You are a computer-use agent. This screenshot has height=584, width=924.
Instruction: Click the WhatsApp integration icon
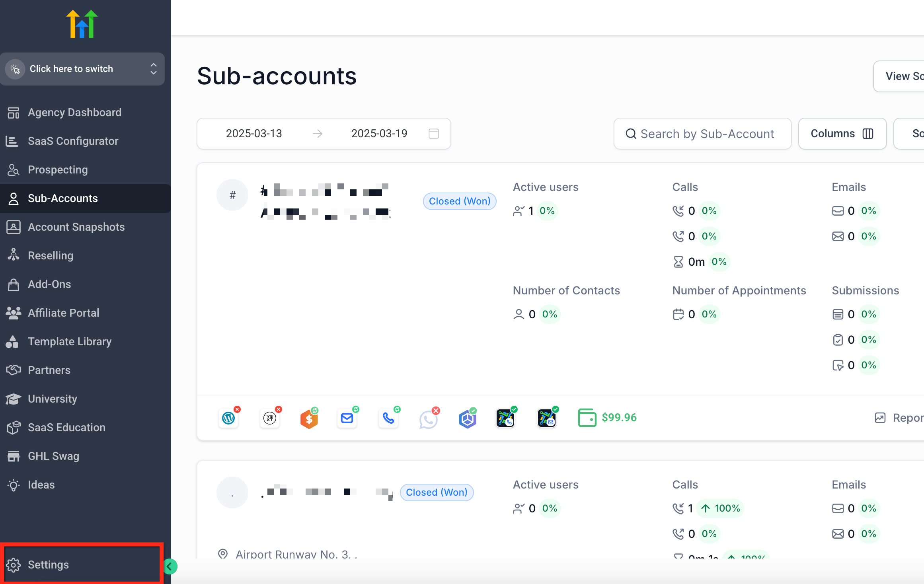click(x=428, y=419)
